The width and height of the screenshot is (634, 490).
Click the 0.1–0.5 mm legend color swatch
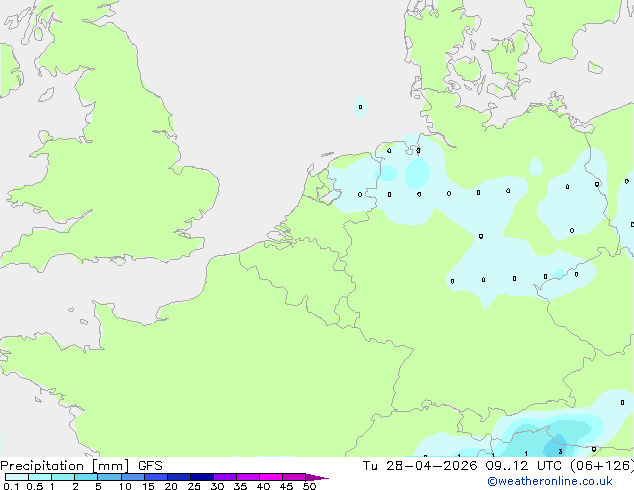pos(17,477)
